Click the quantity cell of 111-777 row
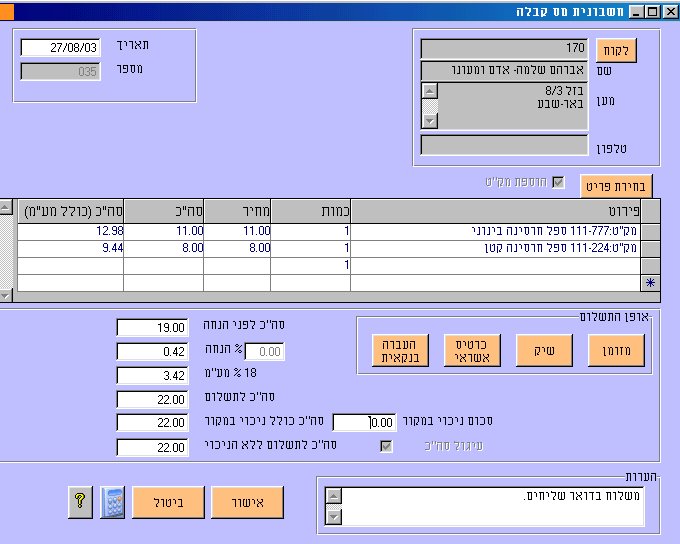This screenshot has height=544, width=680. [311, 231]
